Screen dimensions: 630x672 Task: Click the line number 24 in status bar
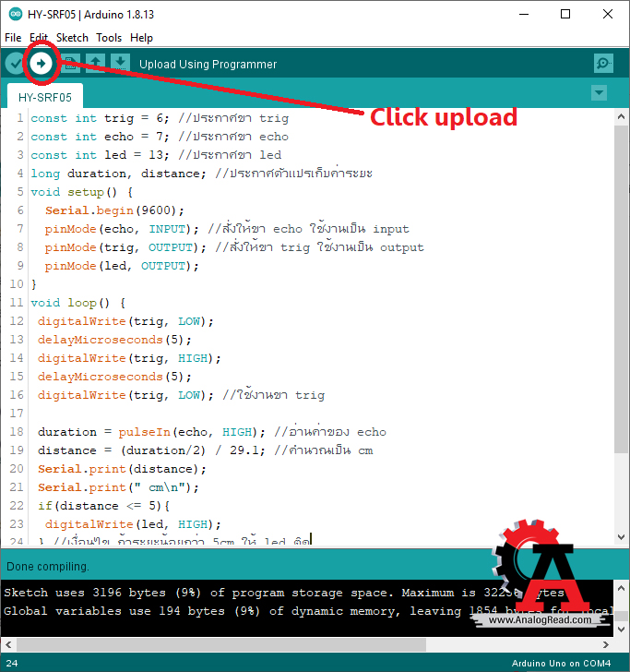12,663
